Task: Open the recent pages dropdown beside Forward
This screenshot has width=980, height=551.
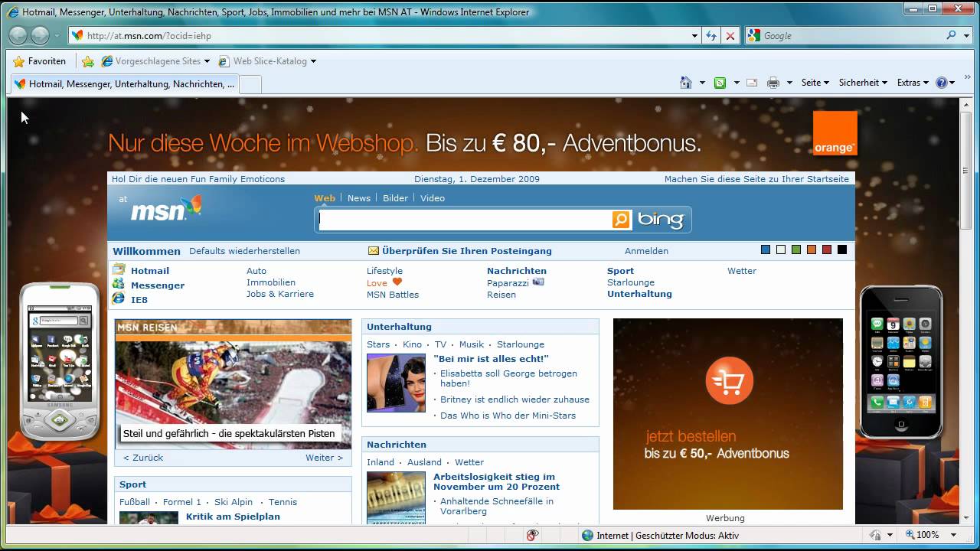Action: coord(57,35)
